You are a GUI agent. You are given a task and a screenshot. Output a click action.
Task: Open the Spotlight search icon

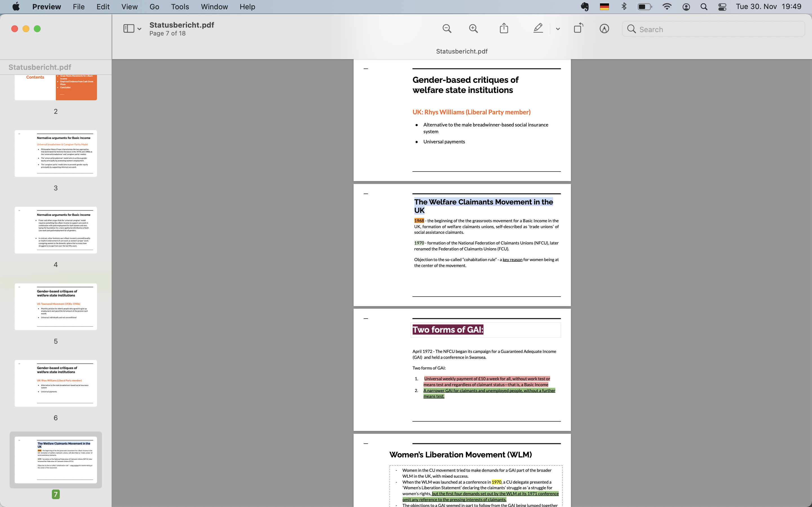[704, 7]
